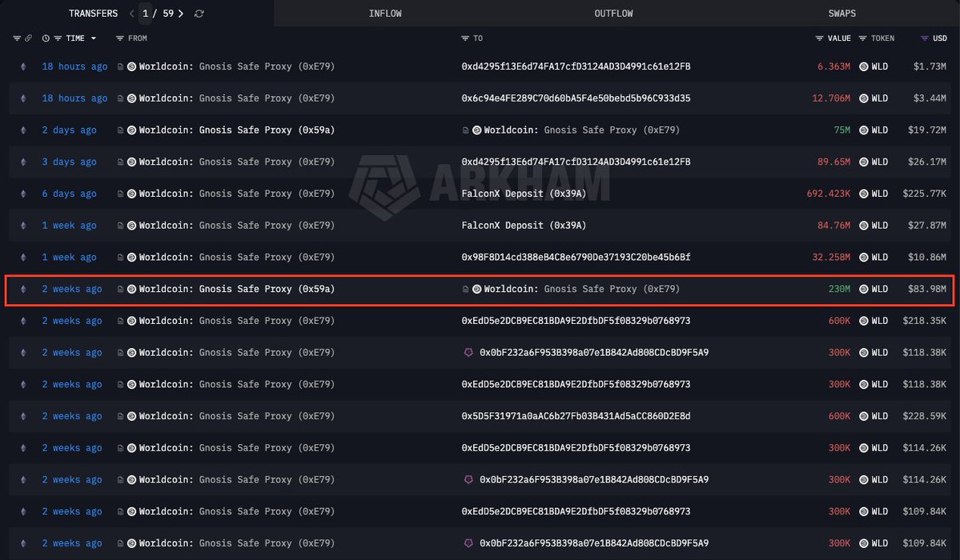Open FalconX Deposit (0x39A) in the 84.76M row
This screenshot has height=560, width=960.
(524, 226)
